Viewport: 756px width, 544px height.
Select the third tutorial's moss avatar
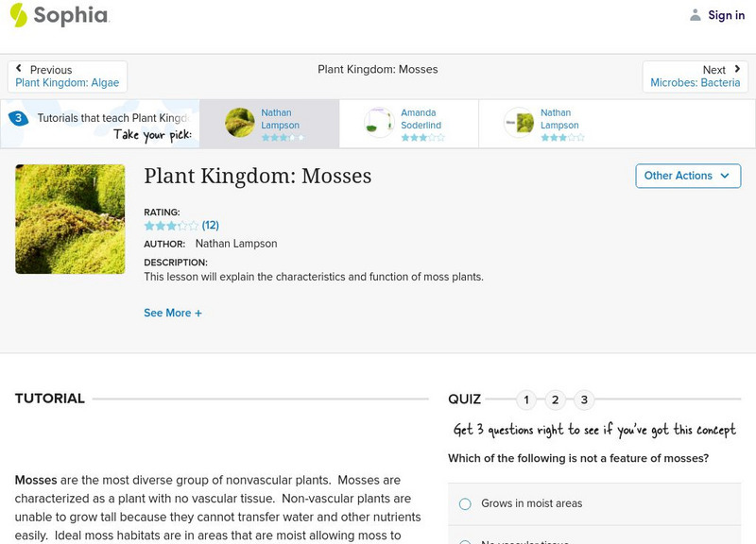(x=519, y=123)
